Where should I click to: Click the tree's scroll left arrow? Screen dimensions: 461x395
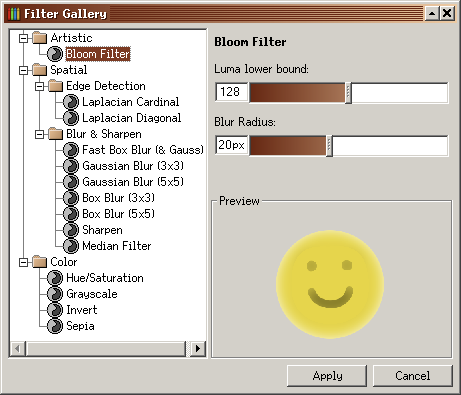[x=18, y=349]
